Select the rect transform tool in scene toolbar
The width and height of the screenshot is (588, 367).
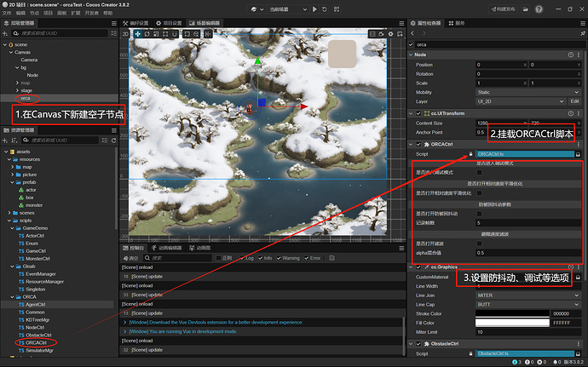(165, 34)
